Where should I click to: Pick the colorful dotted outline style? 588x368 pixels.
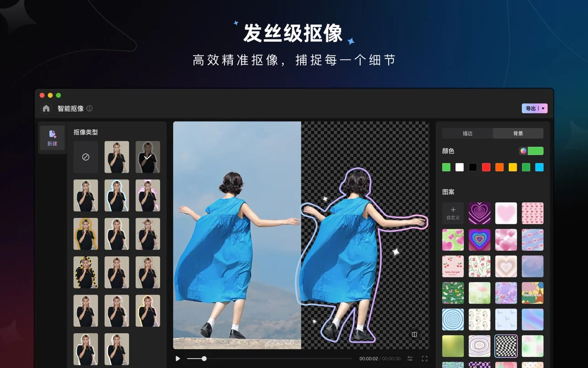point(148,272)
